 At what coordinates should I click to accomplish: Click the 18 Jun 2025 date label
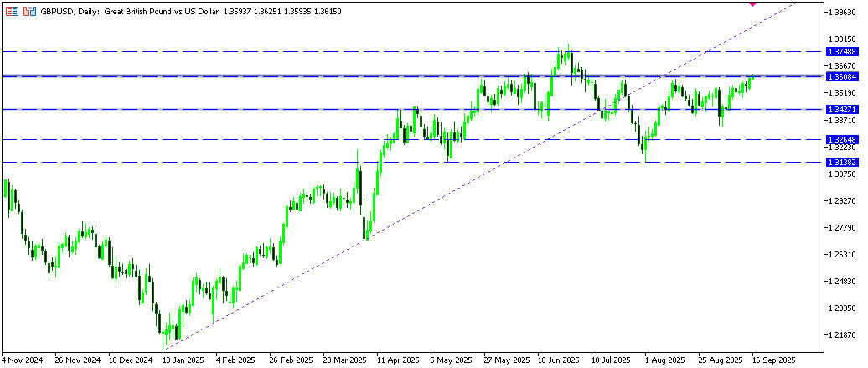pyautogui.click(x=559, y=359)
